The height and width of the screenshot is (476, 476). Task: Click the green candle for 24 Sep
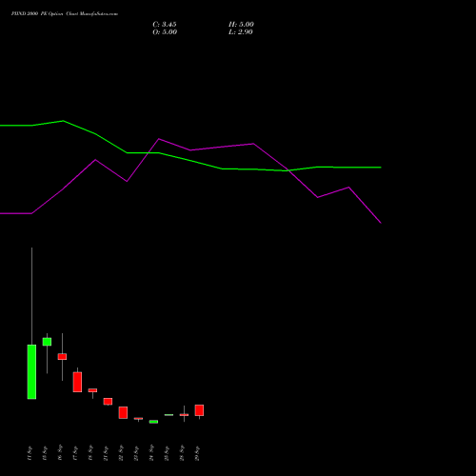pyautogui.click(x=153, y=422)
